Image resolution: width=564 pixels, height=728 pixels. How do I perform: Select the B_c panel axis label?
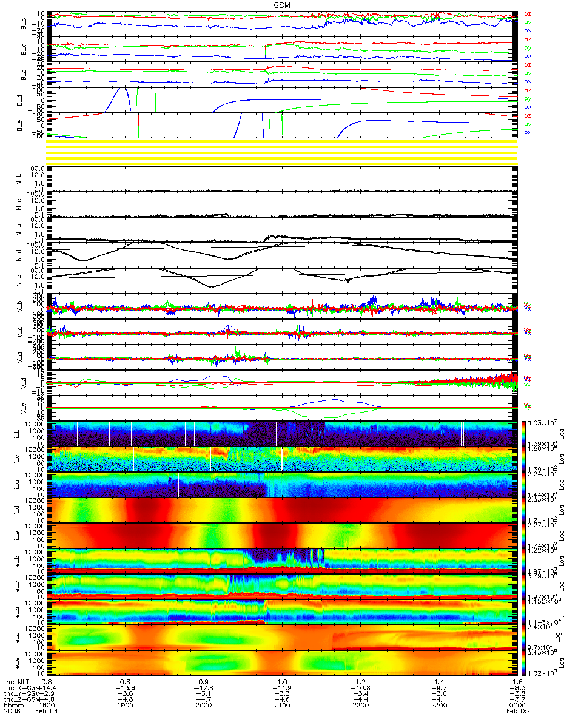coord(25,49)
